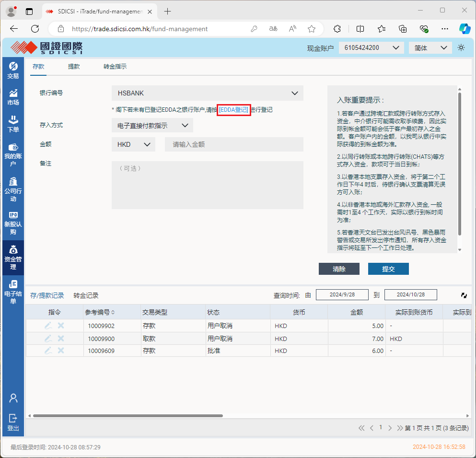Image resolution: width=476 pixels, height=458 pixels.
Task: Open 我的账户 (My Account) from sidebar
Action: click(x=13, y=153)
